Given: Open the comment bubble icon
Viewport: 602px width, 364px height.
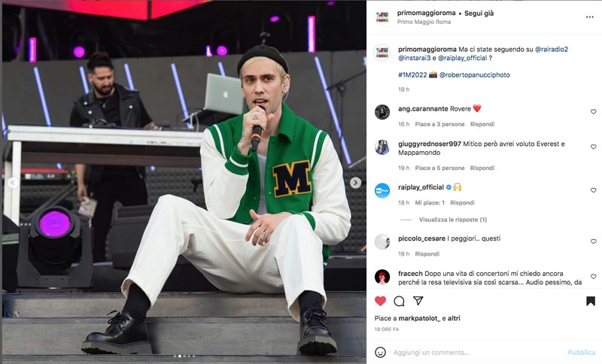Looking at the screenshot, I should click(x=400, y=301).
